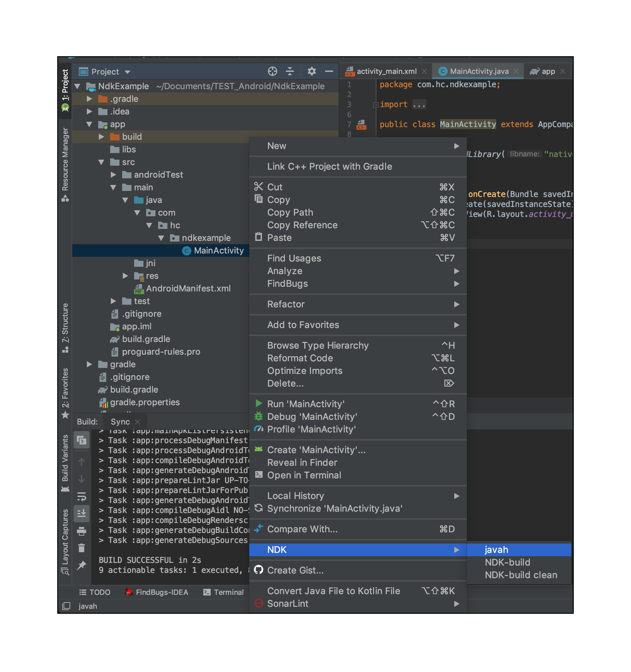Select Profile 'MainActivity' option
Image resolution: width=631 pixels, height=672 pixels.
pyautogui.click(x=358, y=429)
